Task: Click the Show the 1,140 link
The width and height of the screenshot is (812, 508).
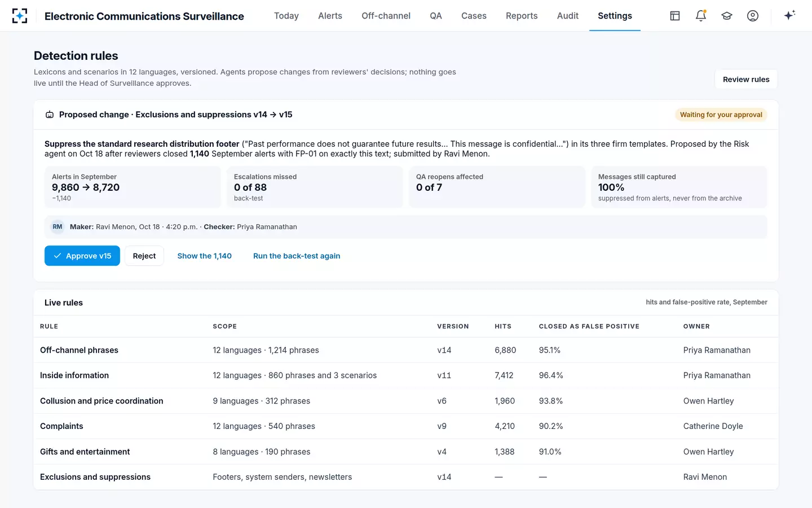Action: [x=205, y=256]
